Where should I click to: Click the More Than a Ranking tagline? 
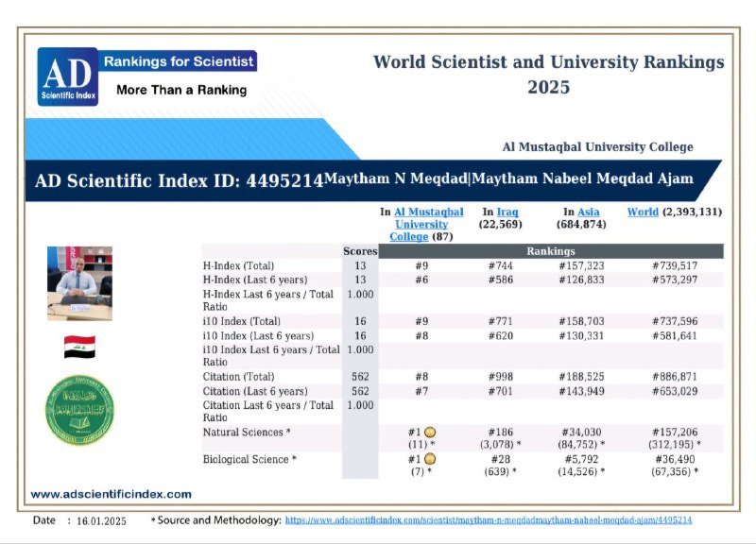[x=181, y=90]
